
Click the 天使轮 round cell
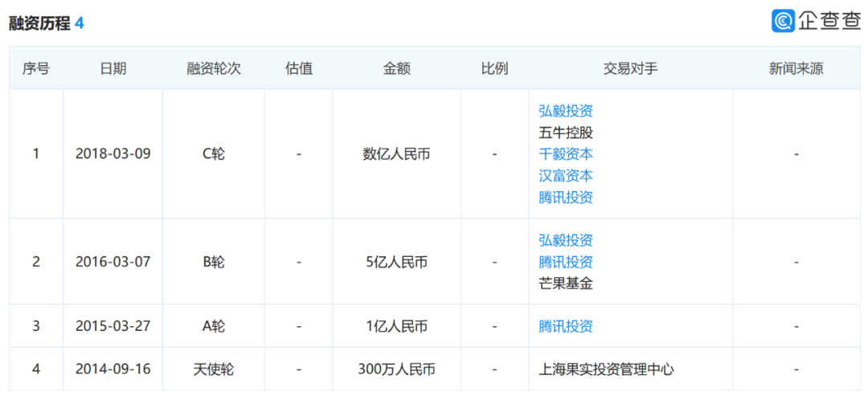[214, 369]
